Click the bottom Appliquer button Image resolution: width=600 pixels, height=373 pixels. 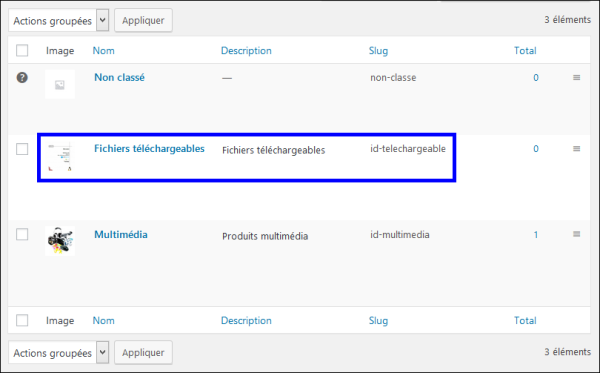coord(143,352)
